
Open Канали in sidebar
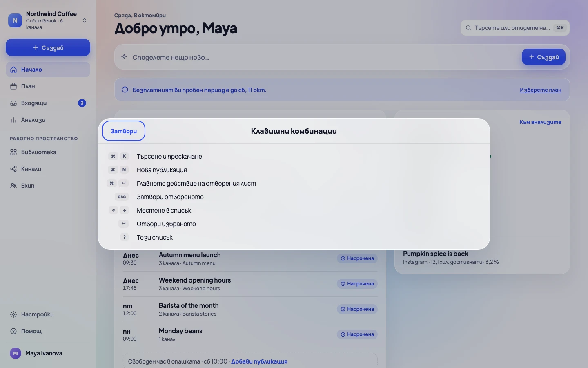pos(48,169)
